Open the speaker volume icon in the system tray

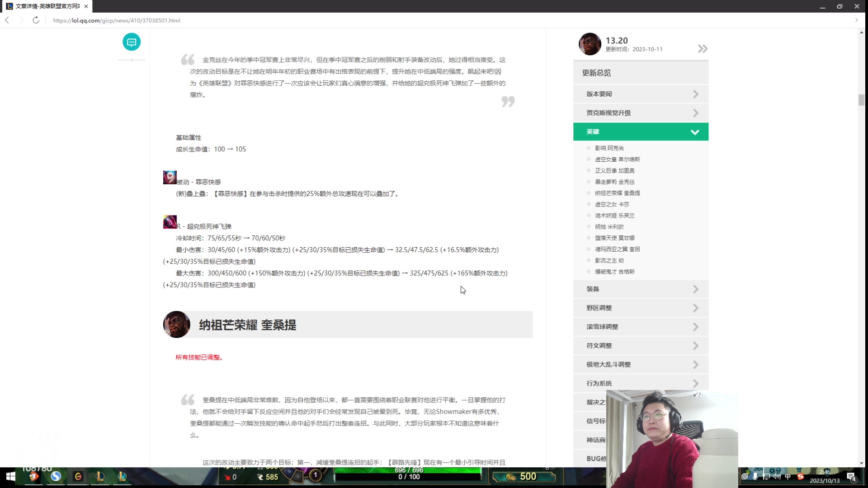tap(777, 476)
